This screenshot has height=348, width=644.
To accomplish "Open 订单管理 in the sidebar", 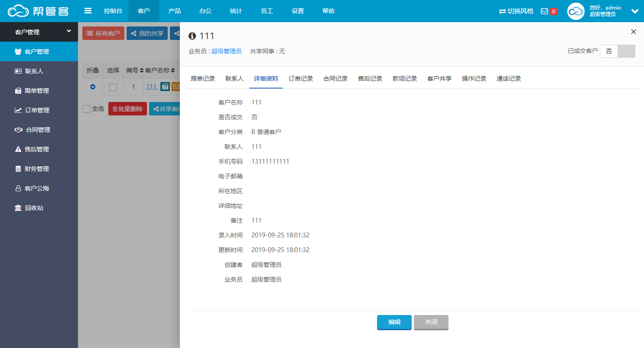I will point(39,110).
